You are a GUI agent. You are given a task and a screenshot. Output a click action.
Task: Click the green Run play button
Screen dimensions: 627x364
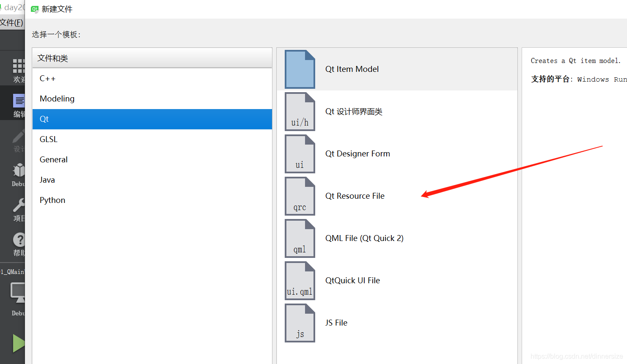(x=18, y=343)
